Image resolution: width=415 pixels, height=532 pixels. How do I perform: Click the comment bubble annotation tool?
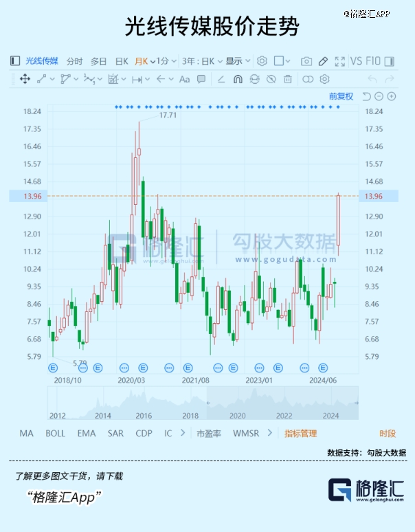(x=201, y=79)
